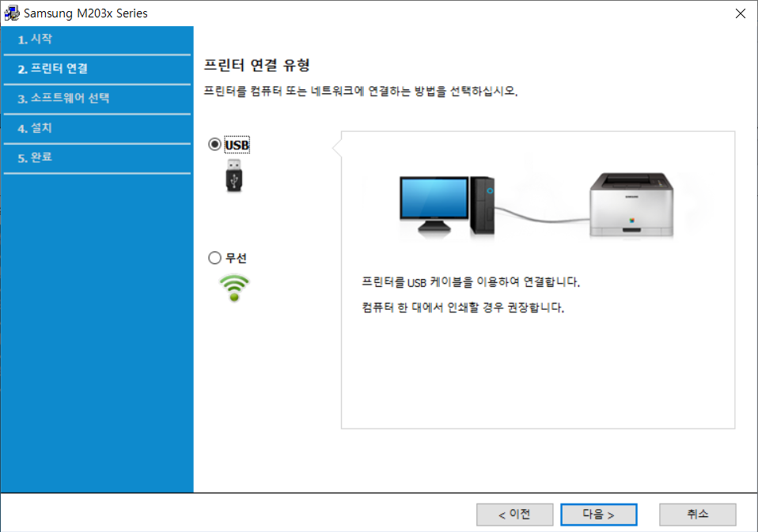Click the 다음 button to continue
Screen dimensions: 758x532
pyautogui.click(x=598, y=514)
